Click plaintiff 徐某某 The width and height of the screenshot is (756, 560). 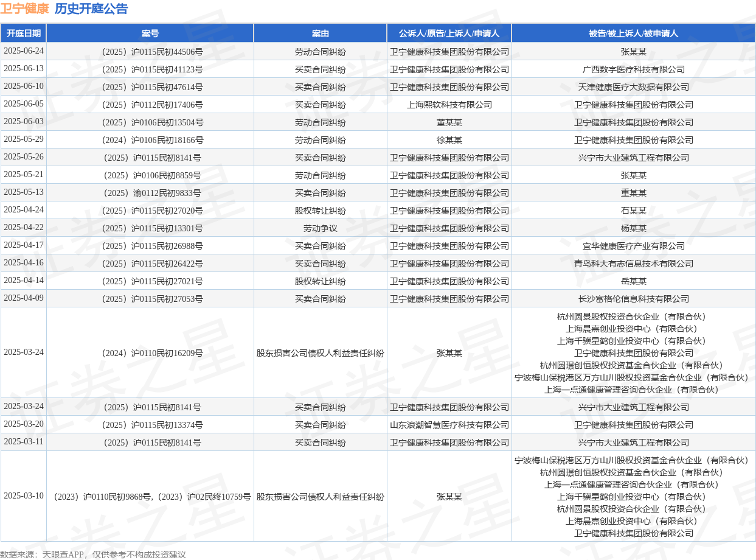[x=449, y=140]
